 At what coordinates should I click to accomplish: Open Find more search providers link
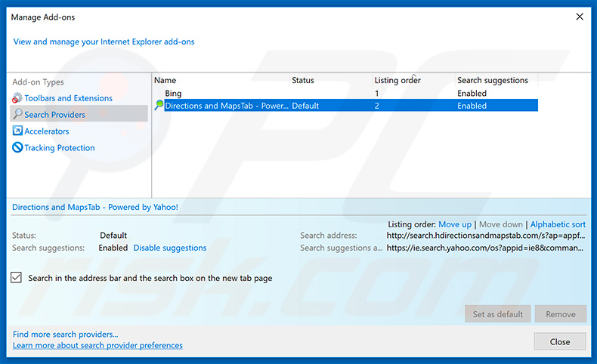[65, 335]
